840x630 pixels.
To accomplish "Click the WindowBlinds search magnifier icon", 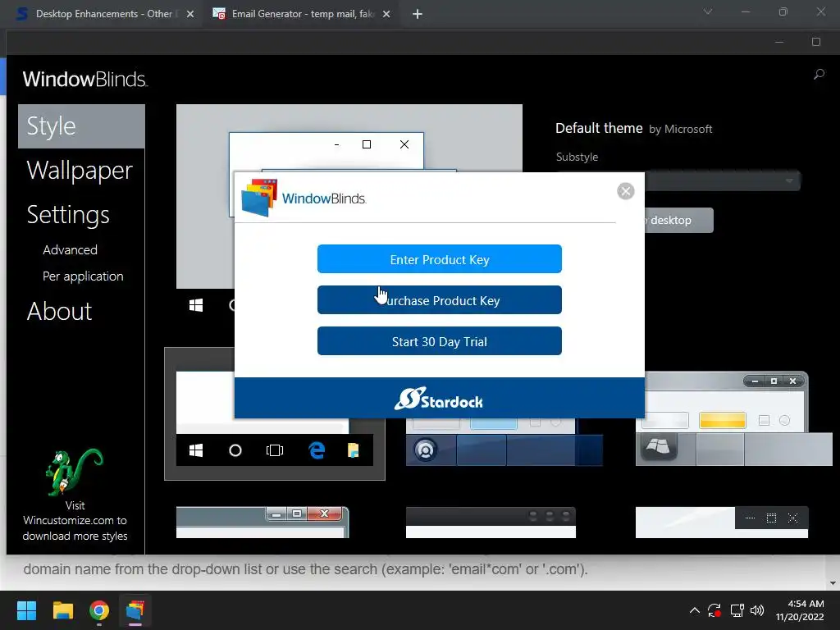I will click(x=819, y=75).
